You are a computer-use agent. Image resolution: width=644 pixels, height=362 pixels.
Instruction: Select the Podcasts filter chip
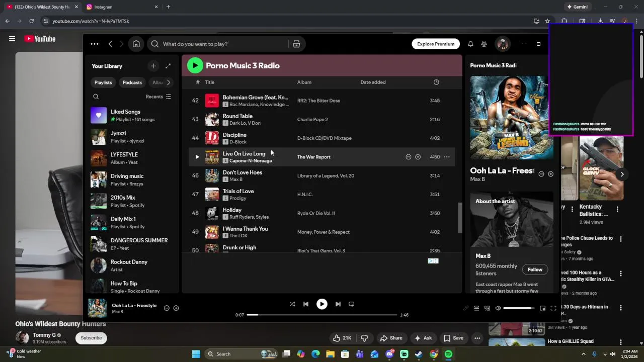click(132, 82)
